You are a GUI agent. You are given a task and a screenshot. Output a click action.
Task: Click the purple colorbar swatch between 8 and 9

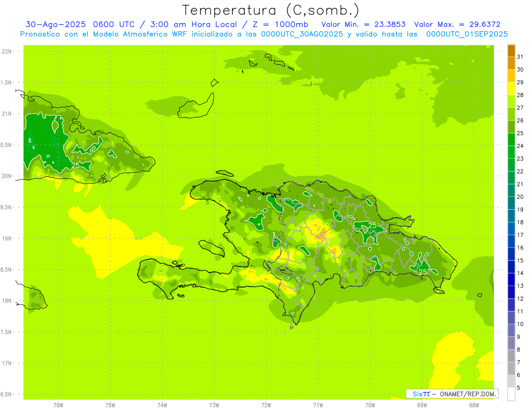click(x=511, y=343)
